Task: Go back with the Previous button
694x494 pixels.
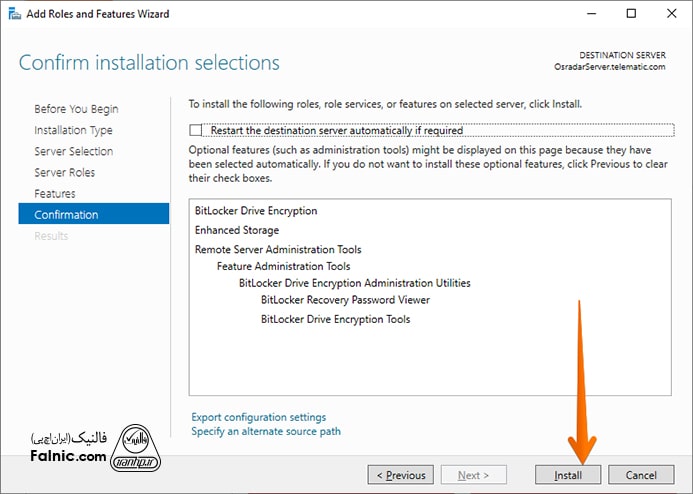Action: click(x=400, y=475)
